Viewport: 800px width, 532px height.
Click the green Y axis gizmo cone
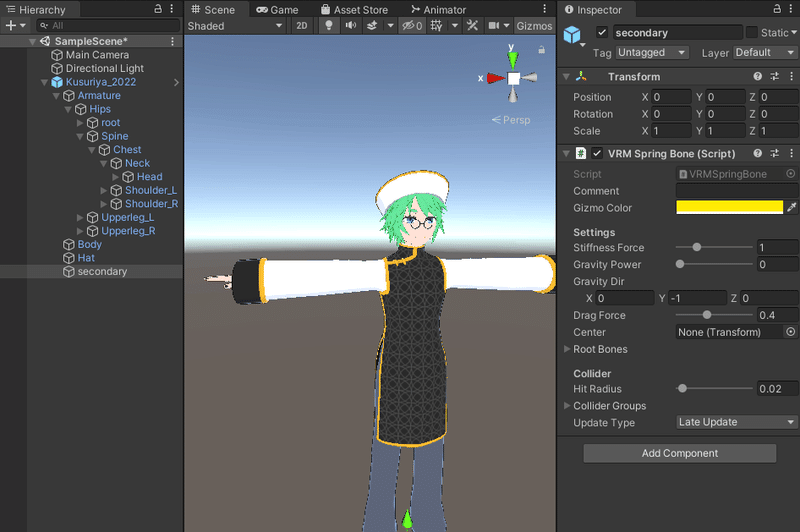(x=513, y=60)
